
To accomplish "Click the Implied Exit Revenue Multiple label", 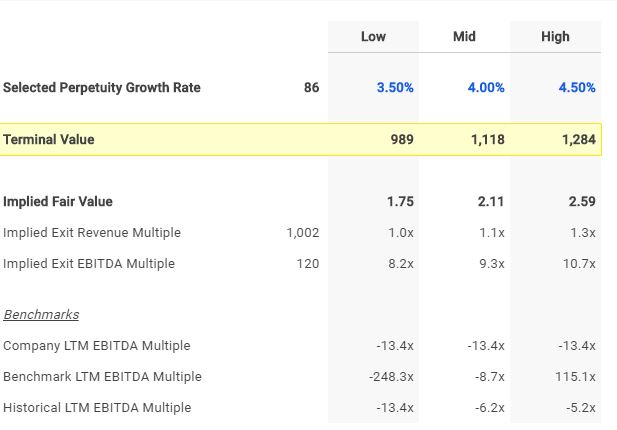I will pos(92,233).
